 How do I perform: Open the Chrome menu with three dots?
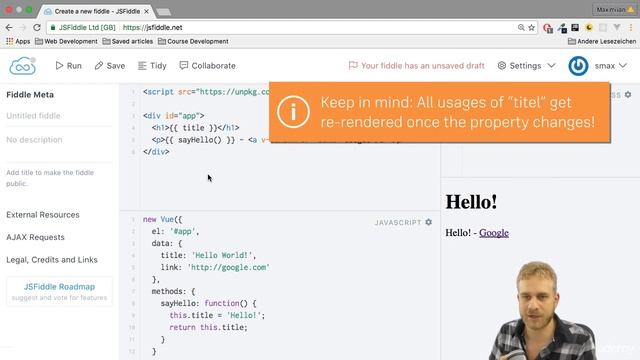[631, 27]
